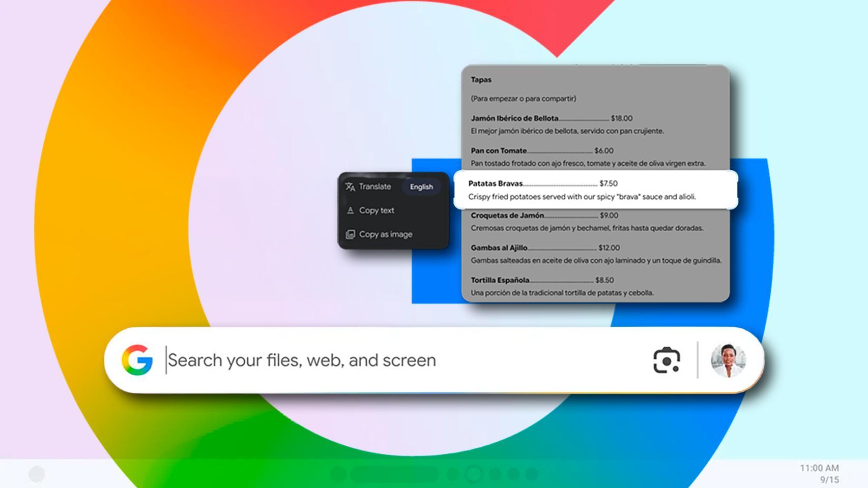Open the English language selector chip
The width and height of the screenshot is (868, 488).
(x=421, y=187)
